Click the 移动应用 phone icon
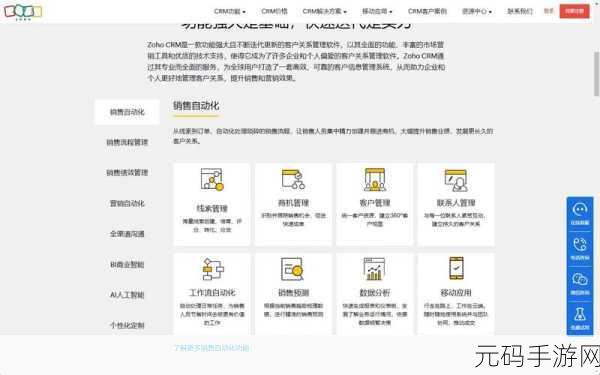 point(456,268)
